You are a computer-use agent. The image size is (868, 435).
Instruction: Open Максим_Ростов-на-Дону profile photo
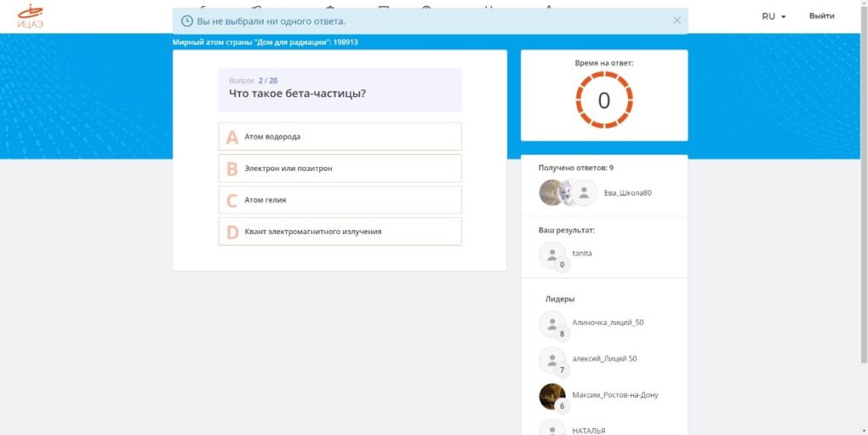click(552, 396)
